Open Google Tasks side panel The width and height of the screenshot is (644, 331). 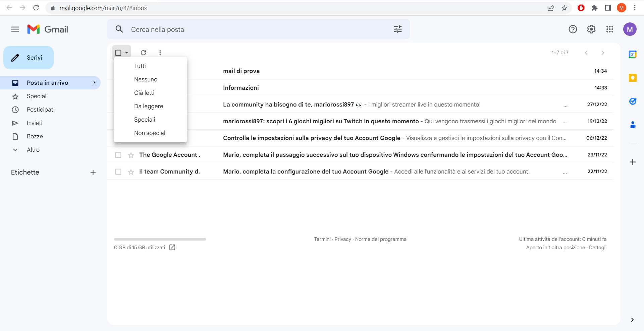click(x=633, y=102)
